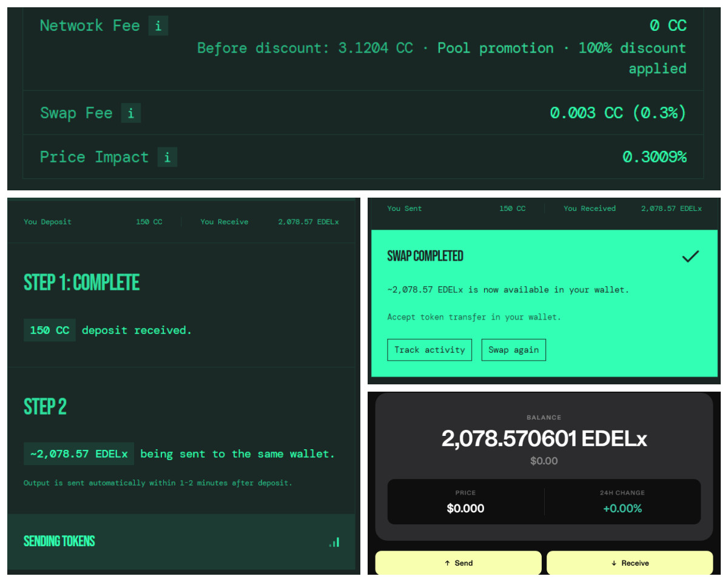Click the Swap Fee info icon
Screen dimensions: 728x582
tap(131, 113)
